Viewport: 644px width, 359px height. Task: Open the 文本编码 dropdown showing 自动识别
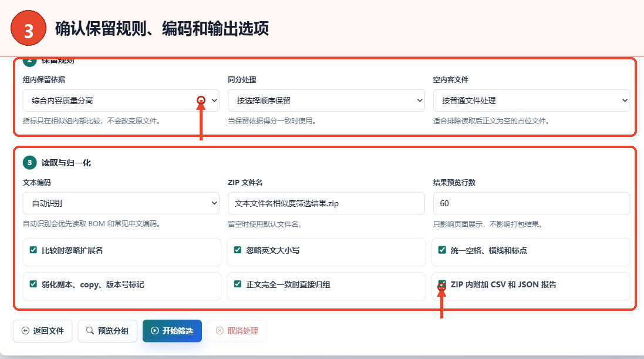121,203
